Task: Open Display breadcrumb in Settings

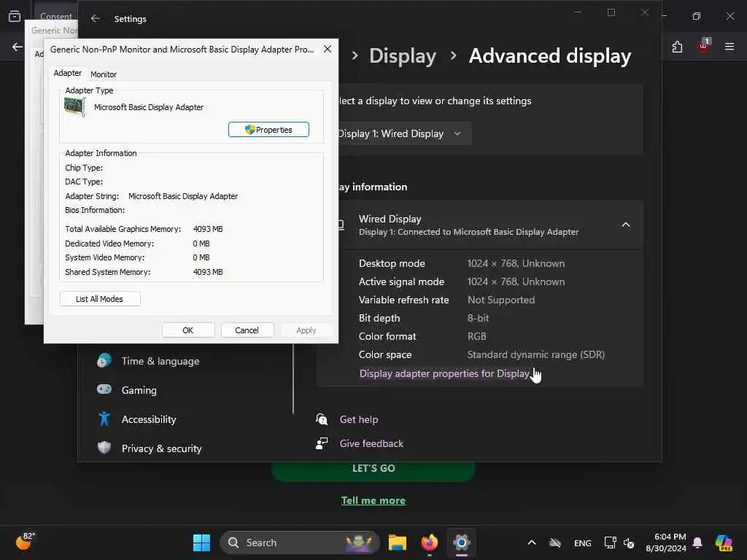Action: tap(403, 55)
